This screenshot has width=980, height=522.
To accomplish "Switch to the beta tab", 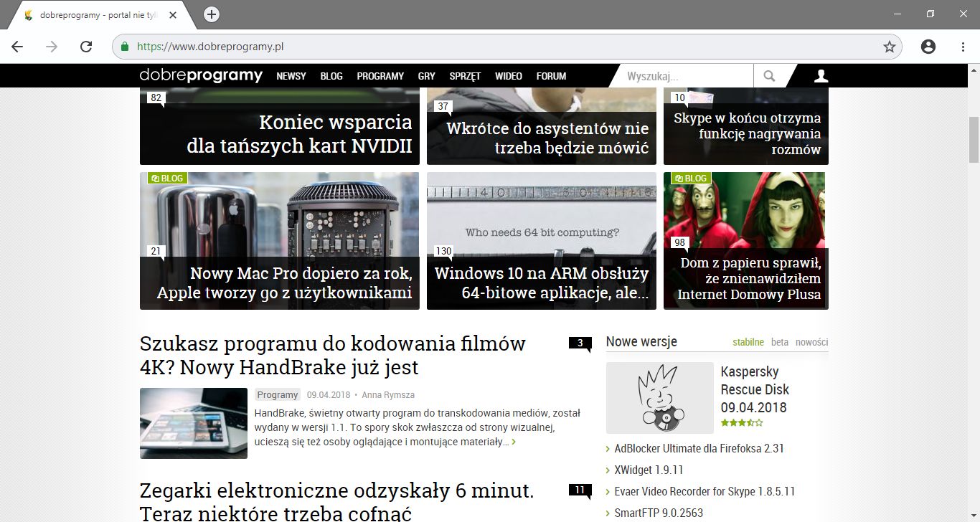I will tap(780, 342).
